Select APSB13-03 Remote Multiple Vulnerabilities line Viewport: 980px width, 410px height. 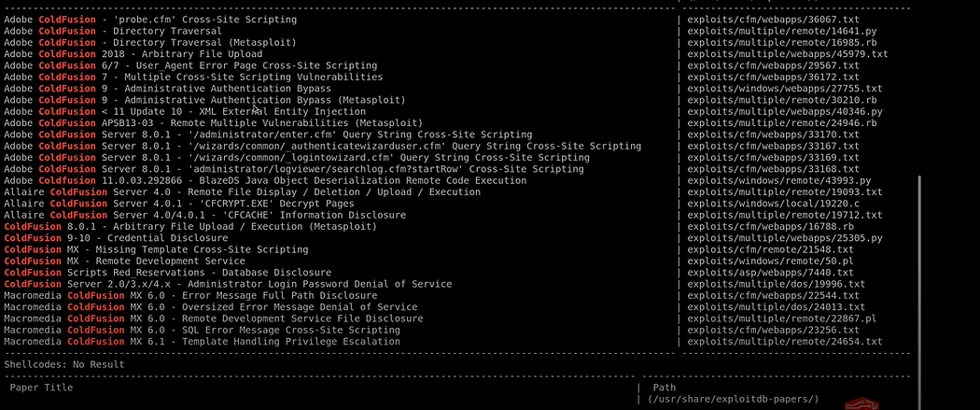[x=214, y=122]
